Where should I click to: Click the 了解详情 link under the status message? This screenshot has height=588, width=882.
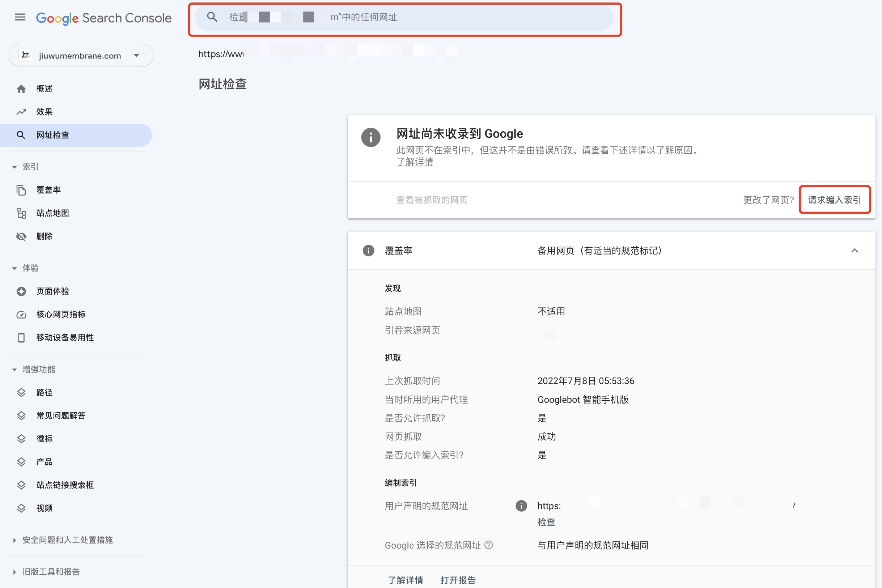pos(415,162)
